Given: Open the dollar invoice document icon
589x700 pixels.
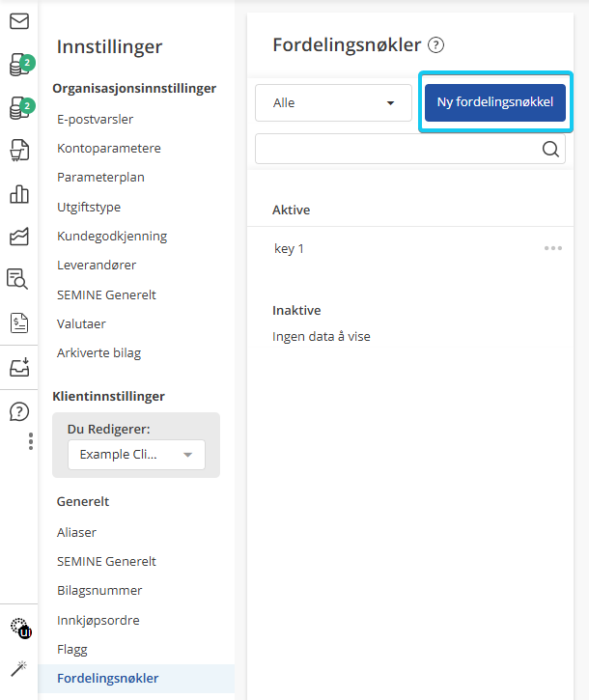Looking at the screenshot, I should click(x=19, y=322).
